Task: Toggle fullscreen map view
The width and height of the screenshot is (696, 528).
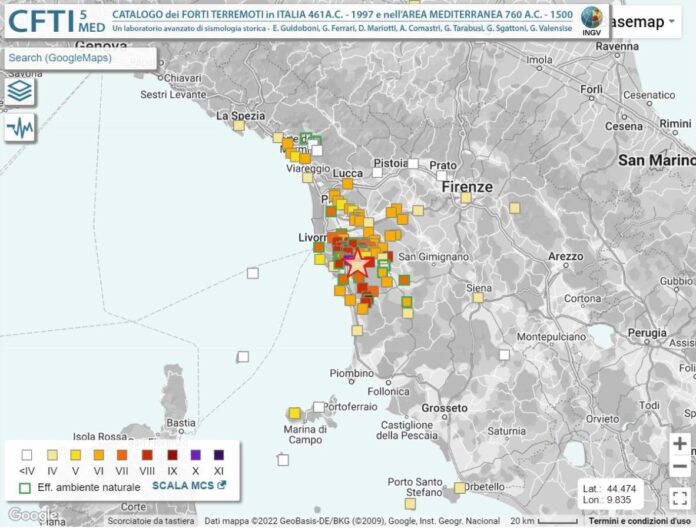Action: pyautogui.click(x=679, y=496)
